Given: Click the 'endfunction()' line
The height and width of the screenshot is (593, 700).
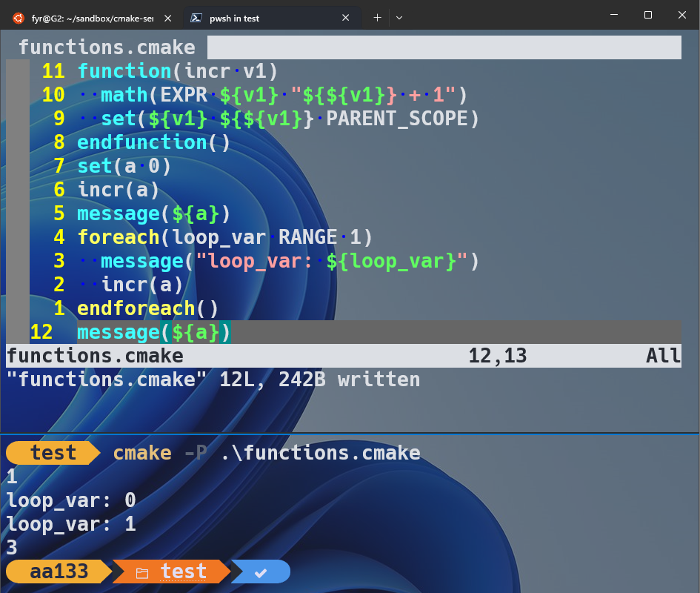Looking at the screenshot, I should pyautogui.click(x=153, y=142).
